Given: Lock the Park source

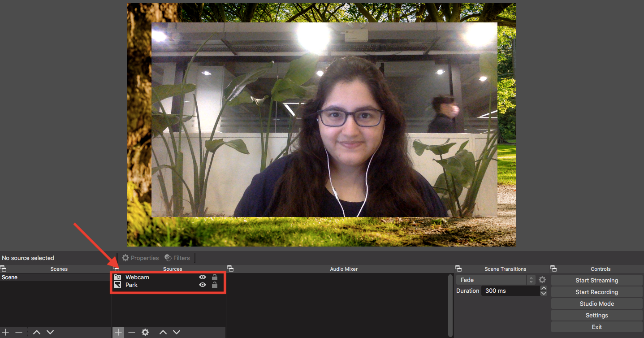Looking at the screenshot, I should 215,285.
